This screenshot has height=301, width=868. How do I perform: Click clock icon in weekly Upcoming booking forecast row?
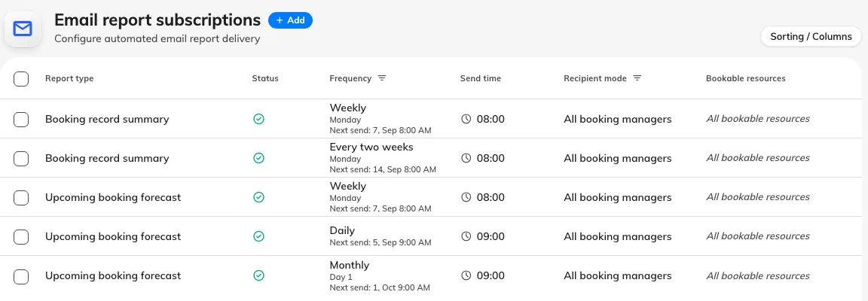466,197
